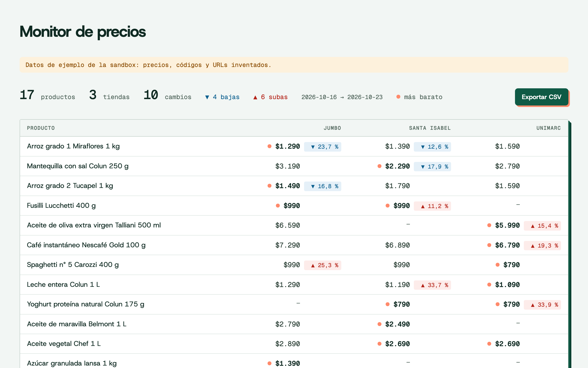
Task: Select Leche entera Colun 1 L
Action: [x=63, y=285]
